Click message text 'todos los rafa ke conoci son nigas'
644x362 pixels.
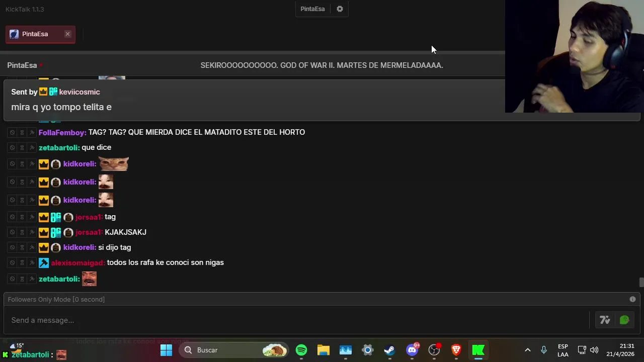[x=165, y=262]
